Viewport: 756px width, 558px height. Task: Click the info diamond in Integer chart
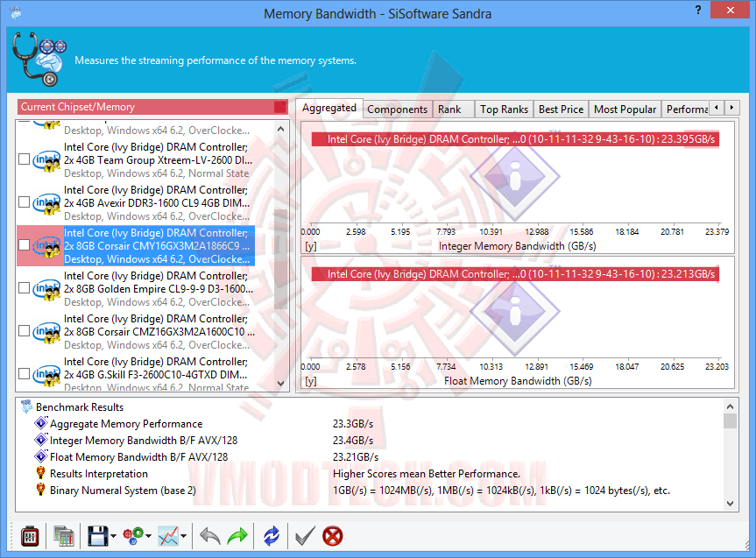[x=514, y=177]
